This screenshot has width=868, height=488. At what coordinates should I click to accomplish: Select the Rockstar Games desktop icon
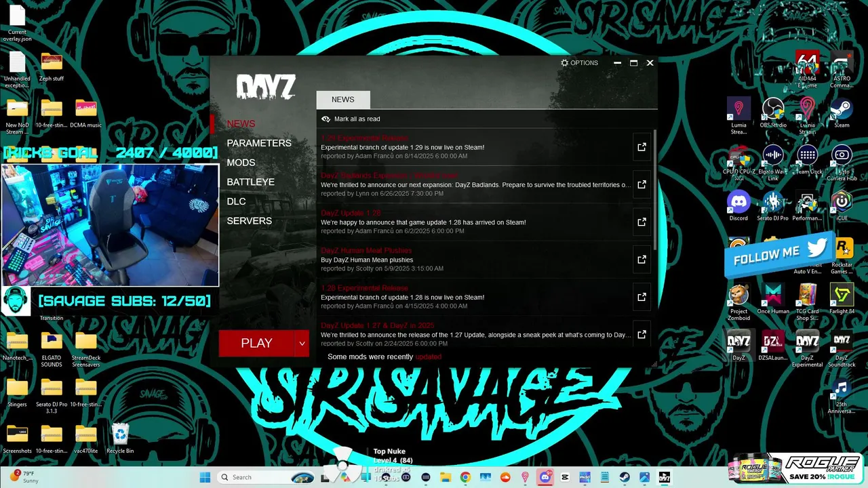point(842,256)
